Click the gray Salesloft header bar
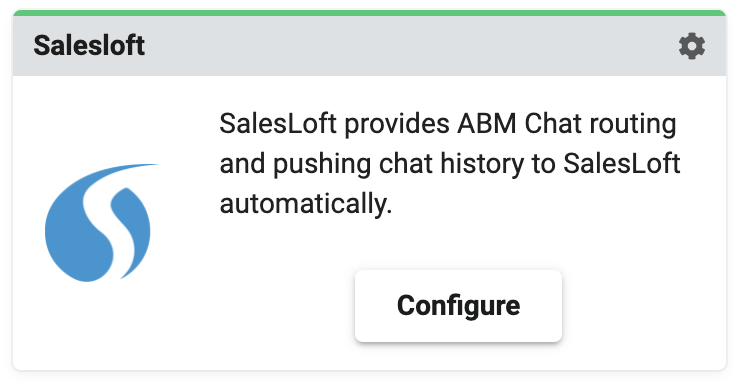 pyautogui.click(x=370, y=46)
